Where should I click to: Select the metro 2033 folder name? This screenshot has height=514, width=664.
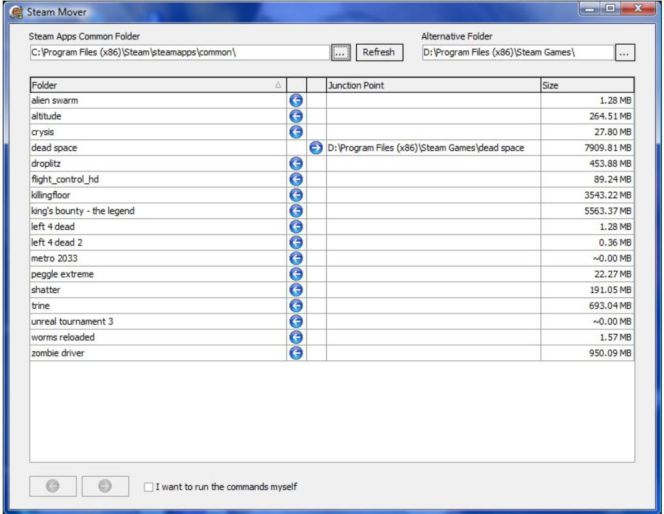[54, 258]
